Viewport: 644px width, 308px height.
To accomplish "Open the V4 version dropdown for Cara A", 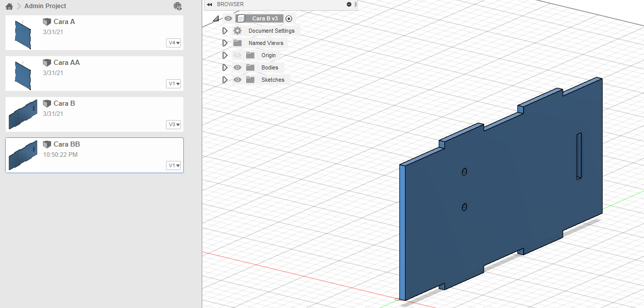I will click(x=174, y=43).
